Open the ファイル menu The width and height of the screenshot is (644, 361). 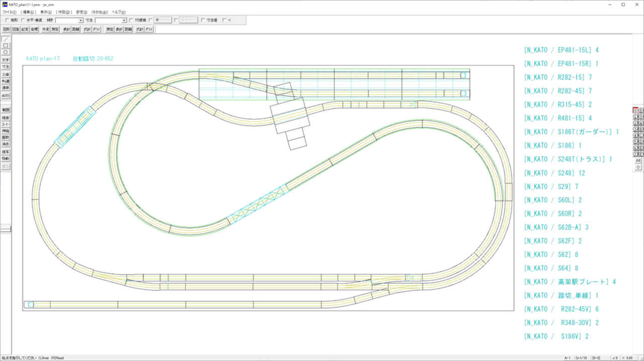pos(9,12)
